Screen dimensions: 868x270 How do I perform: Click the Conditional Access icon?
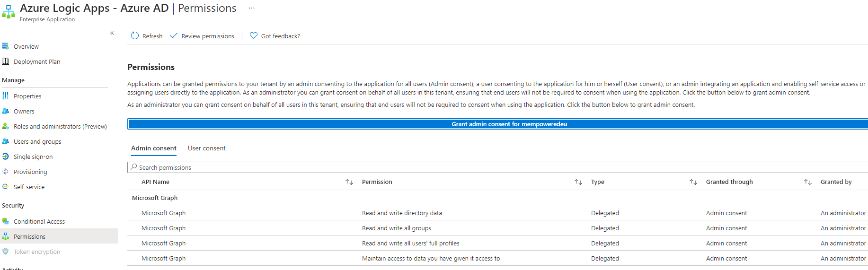(x=6, y=221)
